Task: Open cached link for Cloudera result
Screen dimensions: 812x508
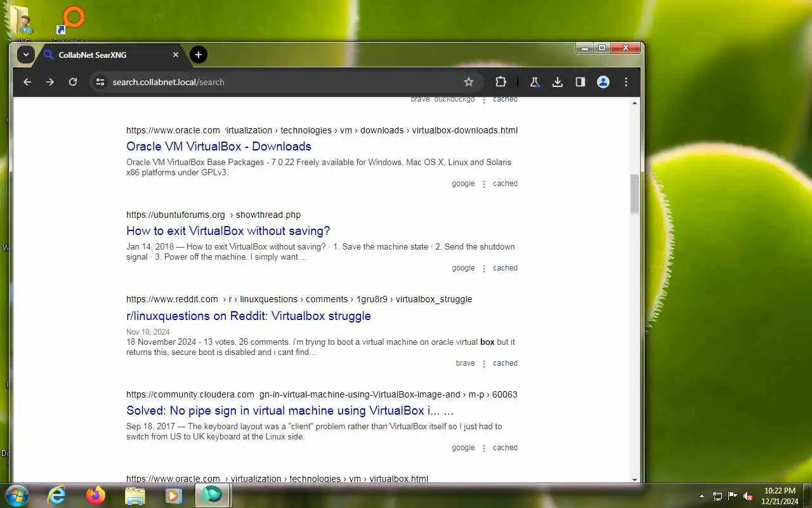Action: pos(506,448)
